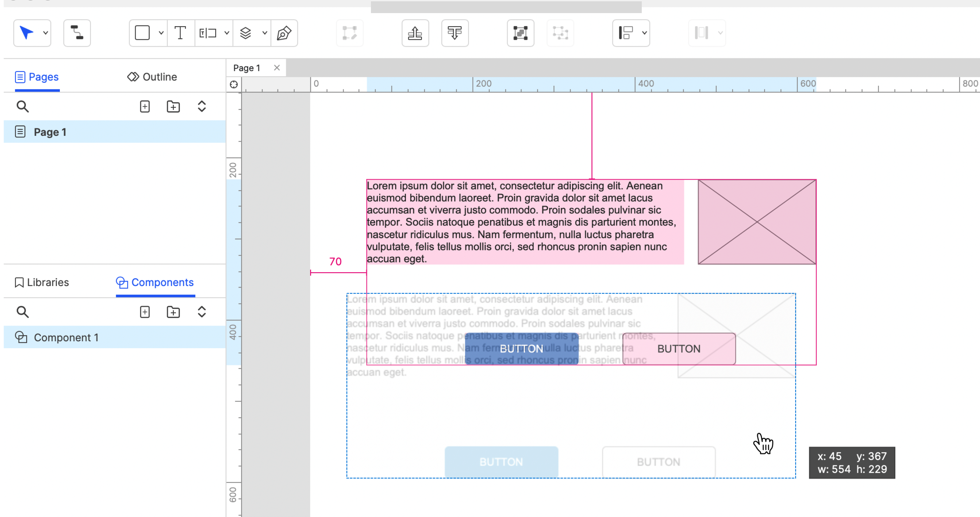
Task: Search pages with the magnifier icon
Action: coord(23,107)
